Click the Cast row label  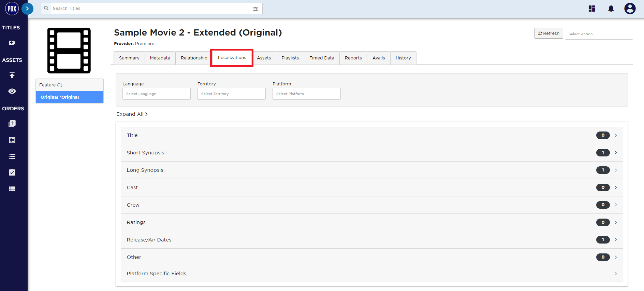[x=132, y=188]
